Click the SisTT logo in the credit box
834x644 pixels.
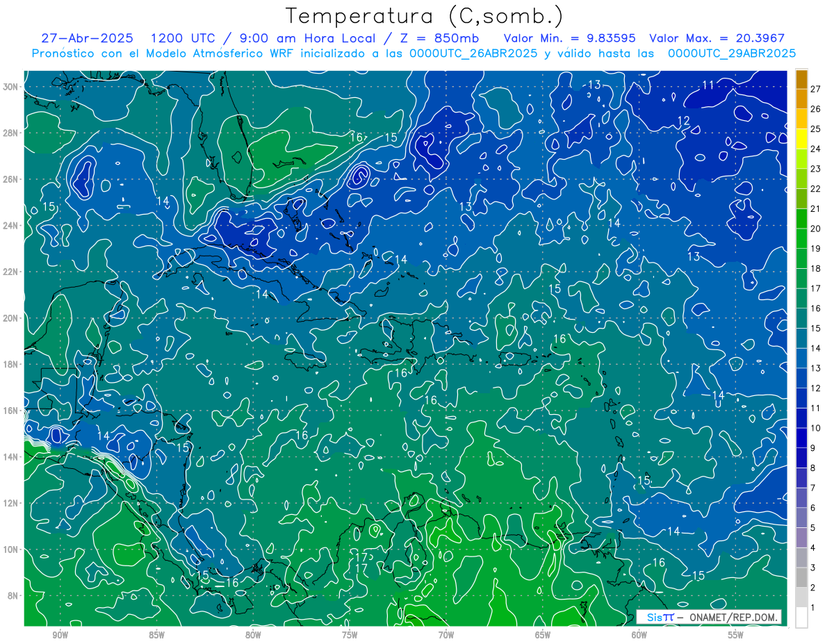click(x=660, y=617)
